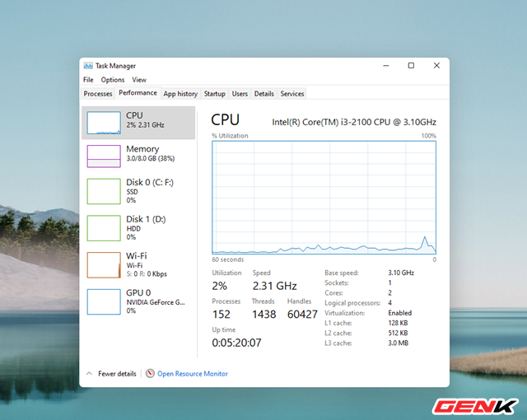This screenshot has height=420, width=527.
Task: Switch to the Users tab
Action: (x=240, y=94)
